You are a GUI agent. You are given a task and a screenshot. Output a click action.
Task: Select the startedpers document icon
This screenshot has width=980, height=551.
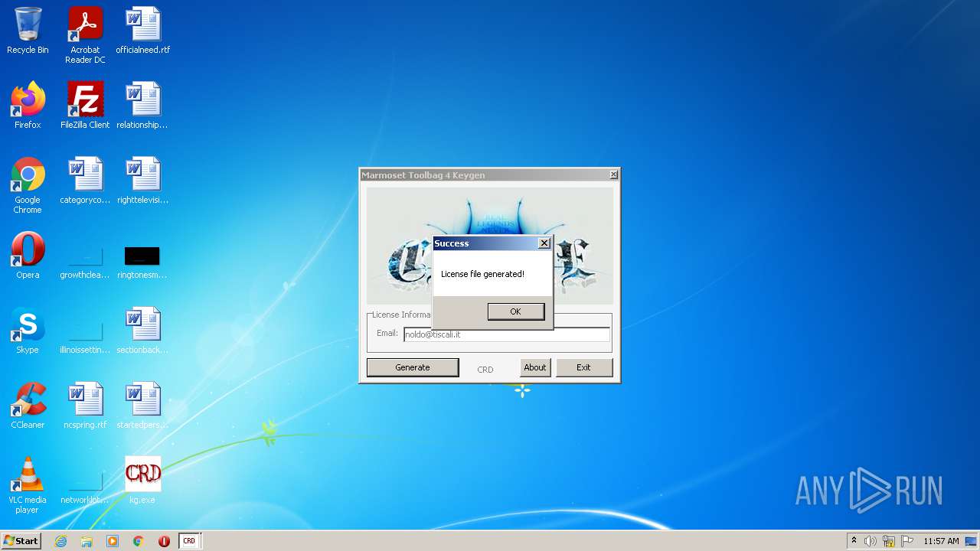tap(143, 406)
